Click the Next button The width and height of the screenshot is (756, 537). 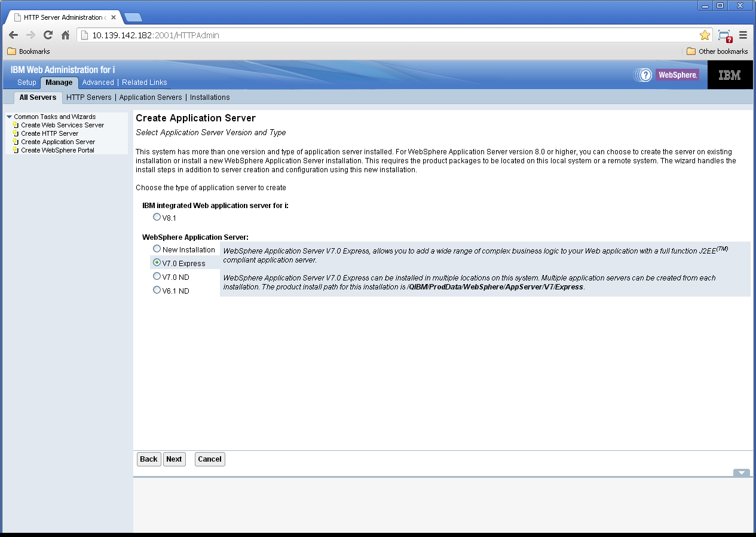point(174,459)
